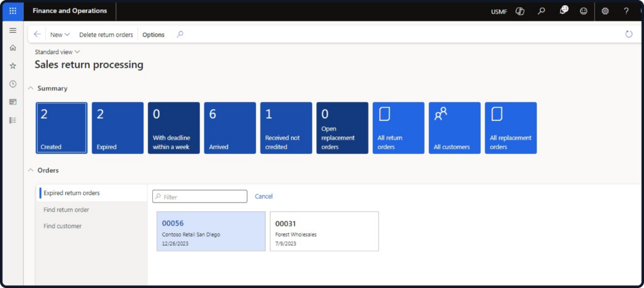Open the All customers tile

(455, 128)
